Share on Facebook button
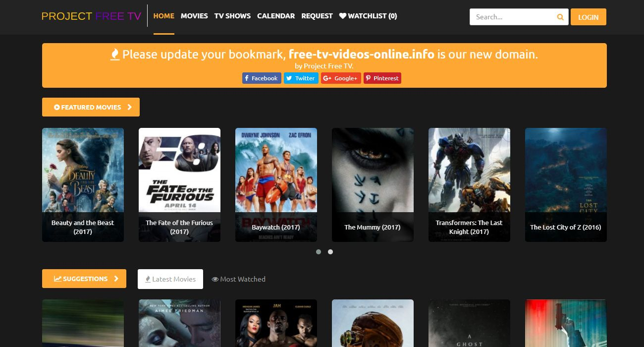 point(262,78)
